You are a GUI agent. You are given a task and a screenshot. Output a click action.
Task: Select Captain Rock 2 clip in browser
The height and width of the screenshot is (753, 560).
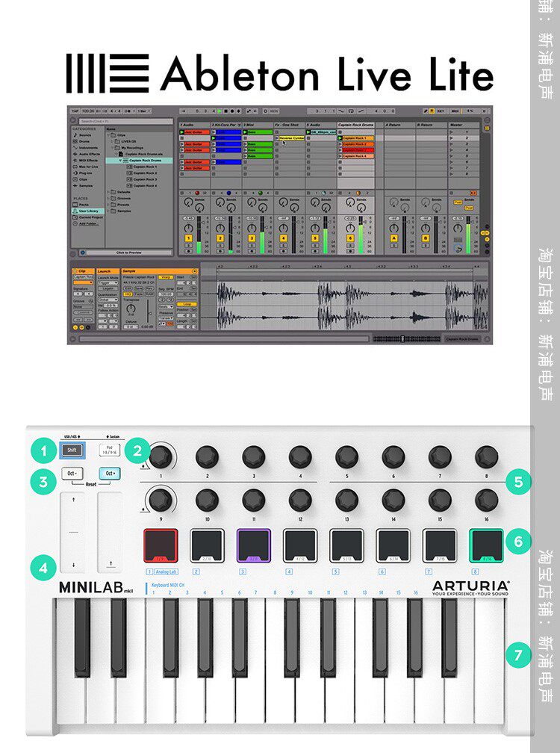[142, 173]
